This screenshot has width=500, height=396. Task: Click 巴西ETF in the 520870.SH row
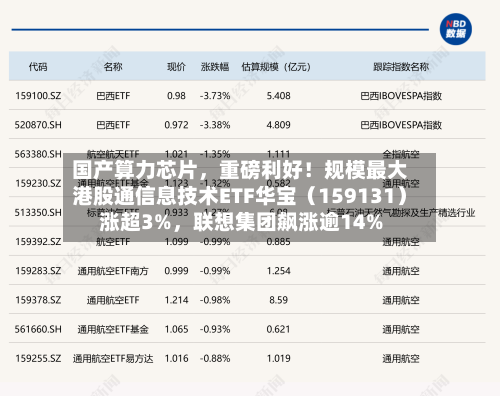click(x=113, y=125)
